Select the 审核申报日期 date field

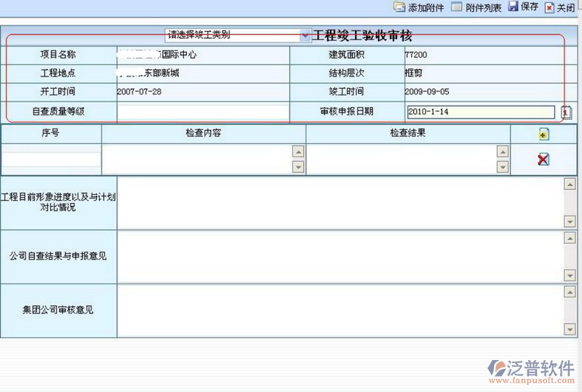(x=480, y=112)
